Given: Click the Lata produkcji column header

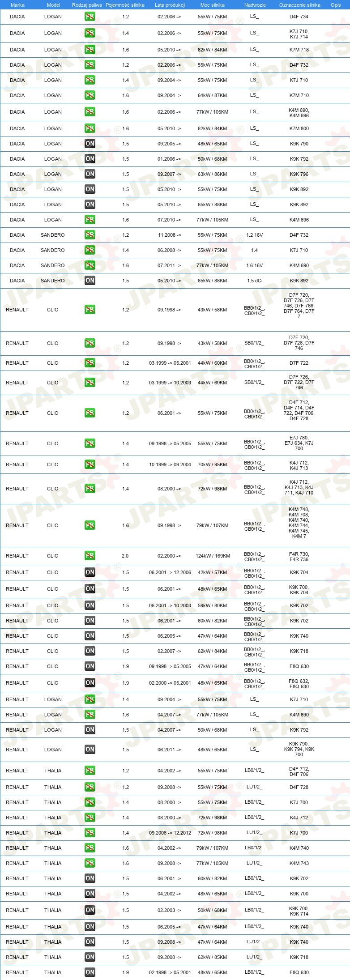Looking at the screenshot, I should tap(170, 5).
